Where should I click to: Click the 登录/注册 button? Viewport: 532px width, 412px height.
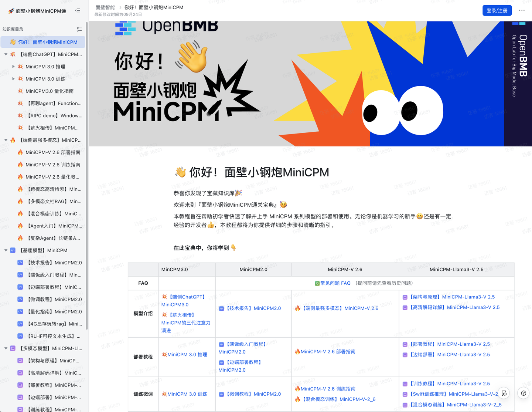[x=497, y=10]
